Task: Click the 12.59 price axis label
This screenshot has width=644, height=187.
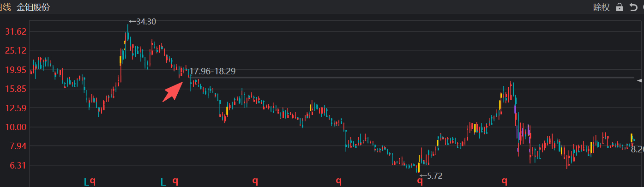Action: point(16,108)
